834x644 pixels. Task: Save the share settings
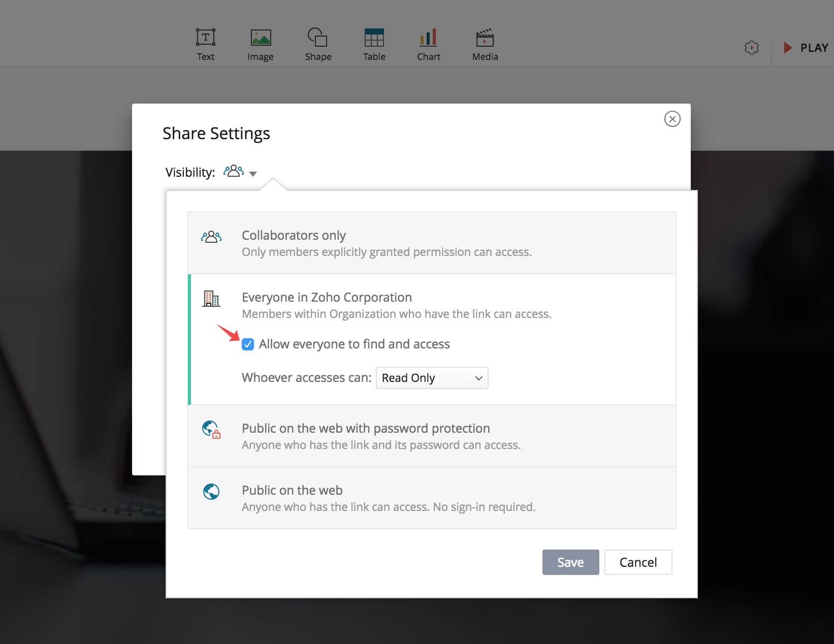coord(571,562)
